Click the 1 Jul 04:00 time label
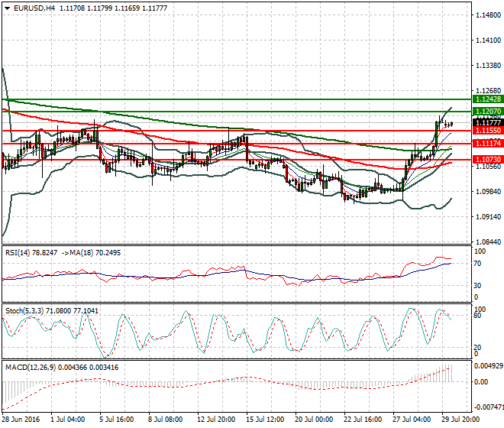 pos(68,420)
